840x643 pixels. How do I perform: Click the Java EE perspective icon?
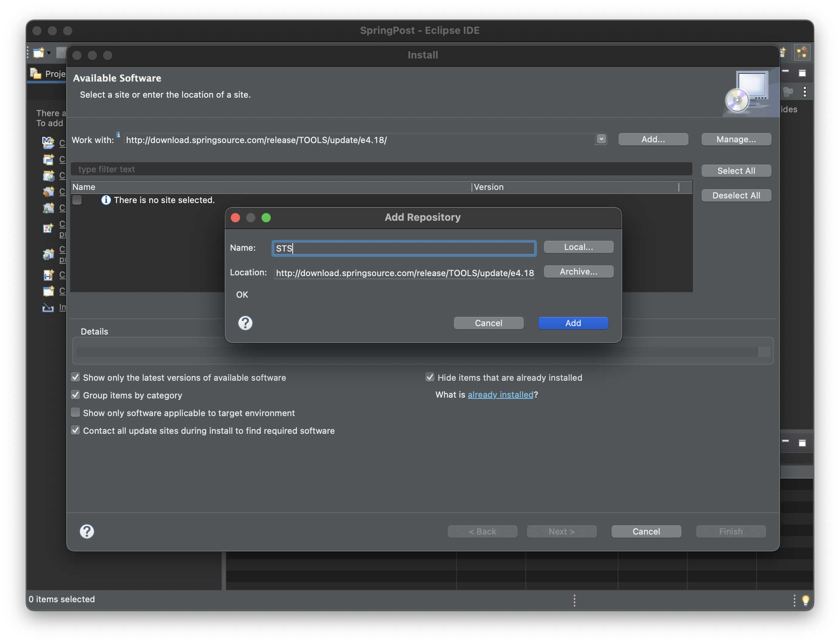coord(802,53)
